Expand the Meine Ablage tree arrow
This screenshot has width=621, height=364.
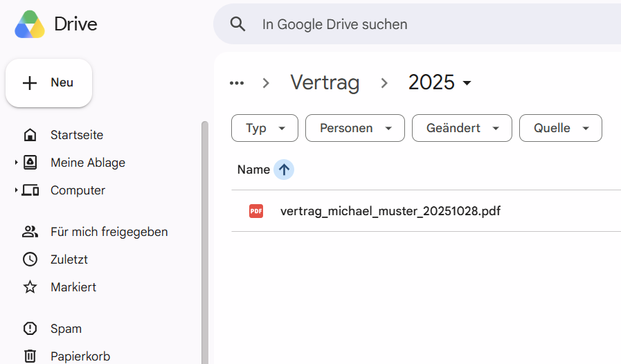coord(16,163)
